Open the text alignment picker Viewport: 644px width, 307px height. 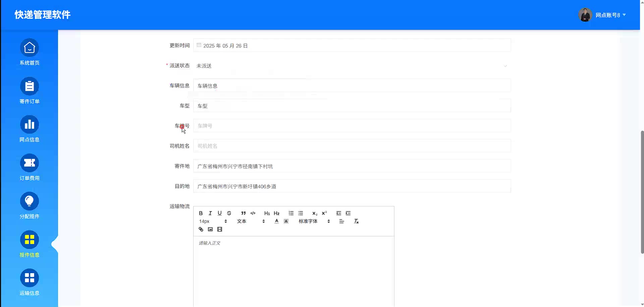click(341, 221)
